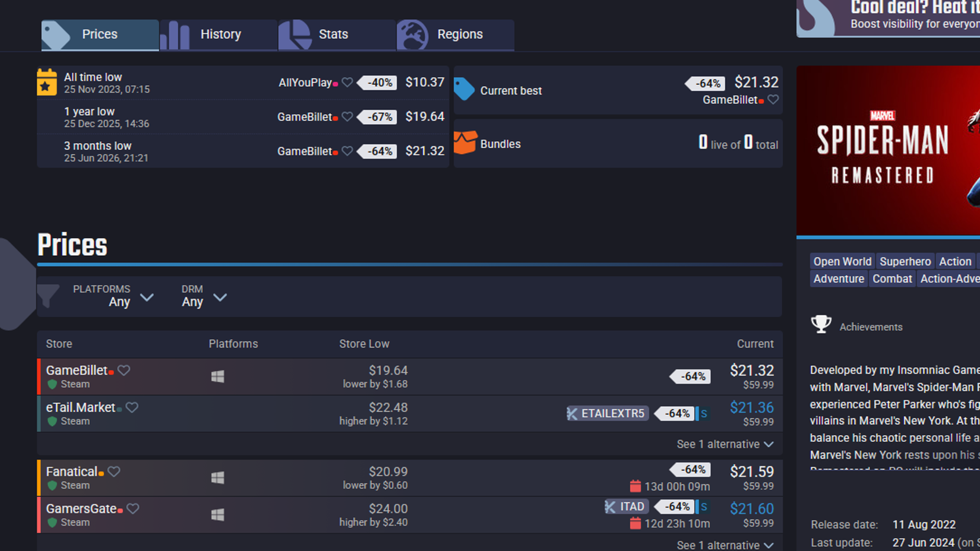Expand See 1 alternative under eTail.Market
The image size is (980, 551).
tap(725, 444)
